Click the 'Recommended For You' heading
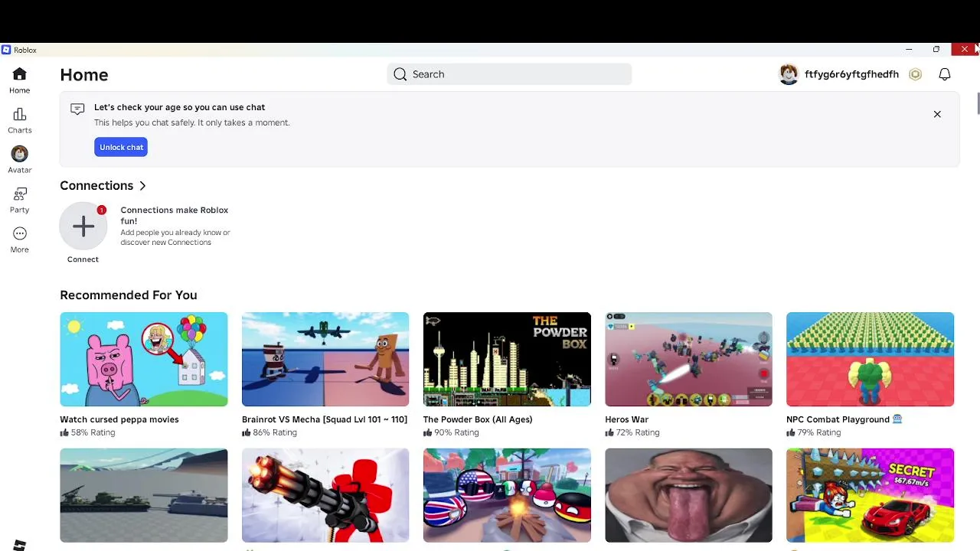Screen dimensions: 980x551 129,295
